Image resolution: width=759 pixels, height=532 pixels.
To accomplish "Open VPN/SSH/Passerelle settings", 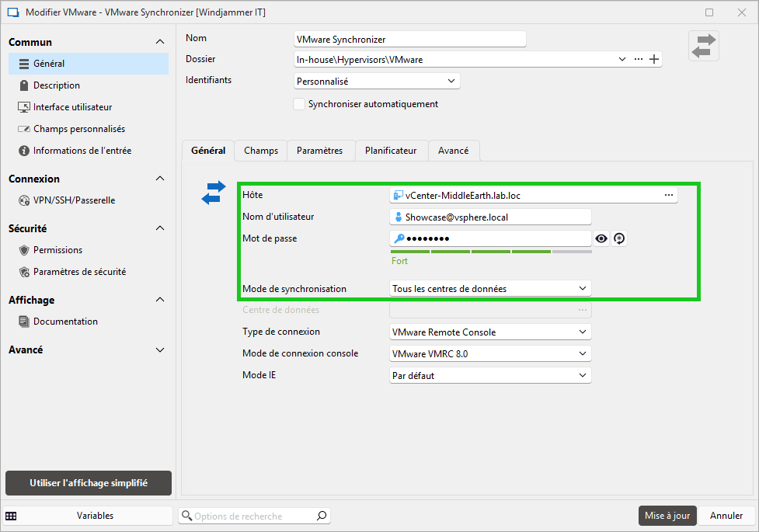I will click(x=74, y=200).
